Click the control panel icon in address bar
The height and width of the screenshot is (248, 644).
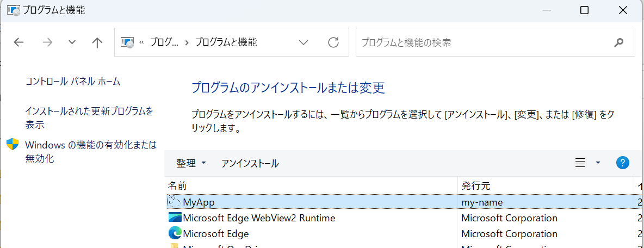click(x=128, y=42)
